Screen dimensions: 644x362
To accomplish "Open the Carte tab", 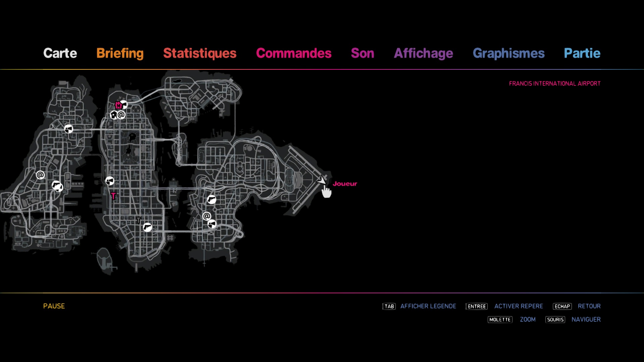I will click(x=60, y=53).
